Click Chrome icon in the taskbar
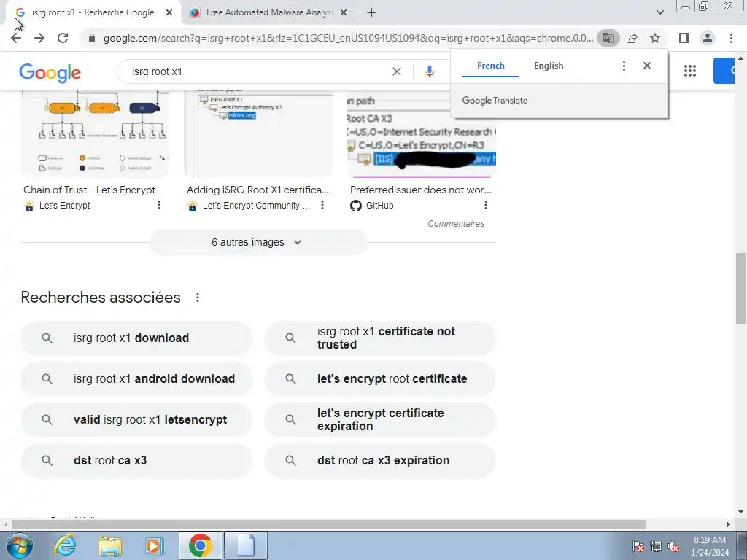747x560 pixels. (x=200, y=545)
